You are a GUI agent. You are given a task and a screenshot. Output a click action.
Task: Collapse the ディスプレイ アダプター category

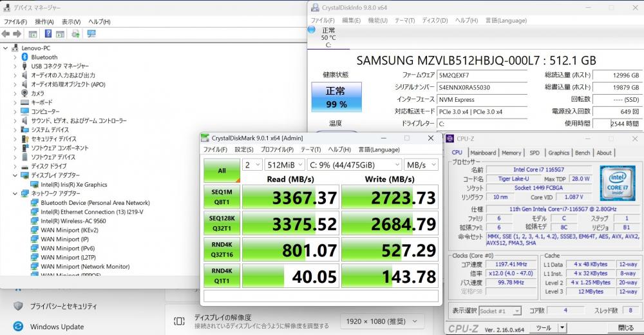click(15, 175)
